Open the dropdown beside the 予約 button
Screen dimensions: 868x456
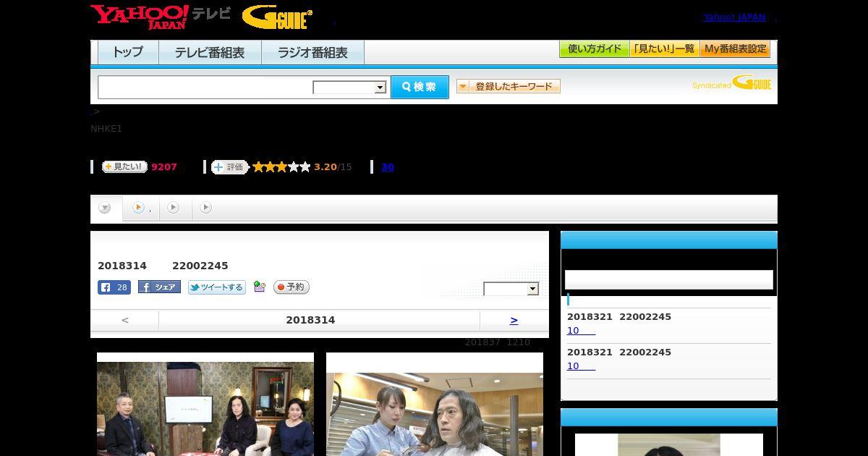(x=511, y=289)
